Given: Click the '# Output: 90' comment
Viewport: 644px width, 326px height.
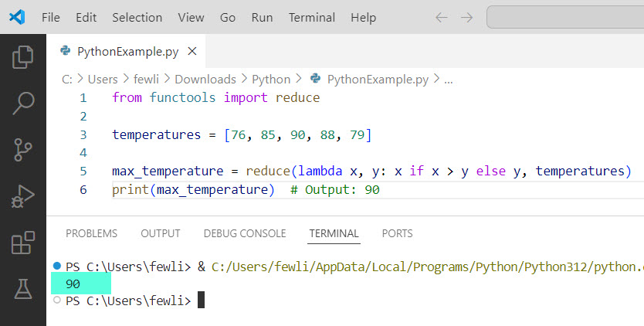Looking at the screenshot, I should point(334,189).
